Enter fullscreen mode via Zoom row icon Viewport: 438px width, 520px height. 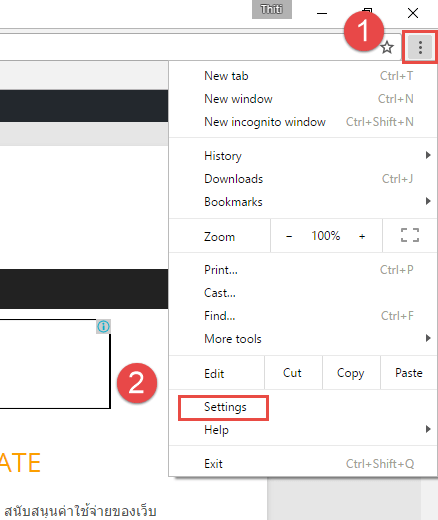(x=410, y=235)
